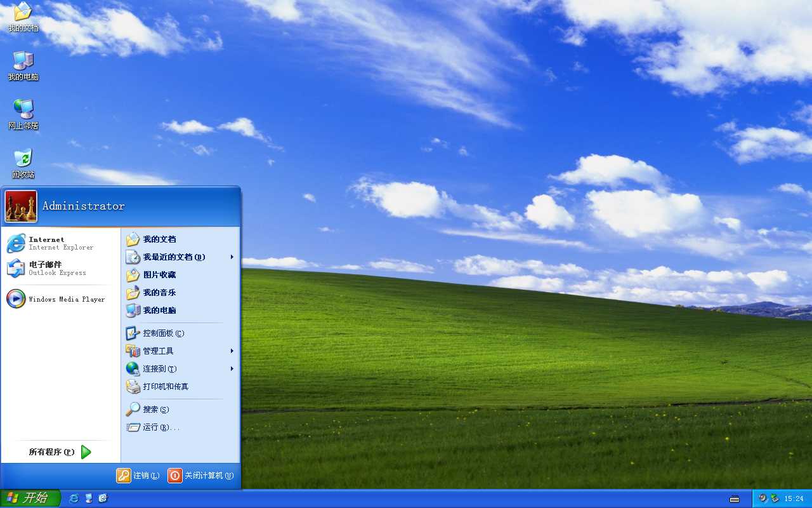Select 回收站 recycle bin on desktop

[x=23, y=163]
